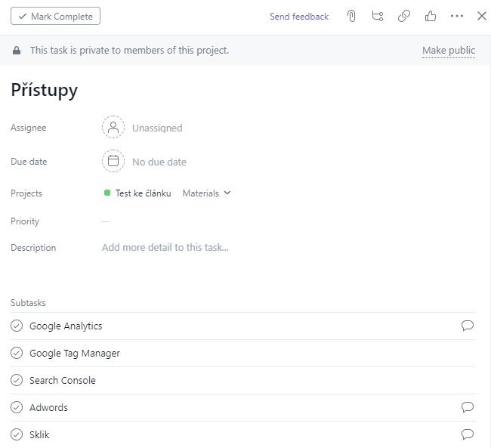Open the subtask branch icon
The width and height of the screenshot is (491, 448).
[x=378, y=16]
